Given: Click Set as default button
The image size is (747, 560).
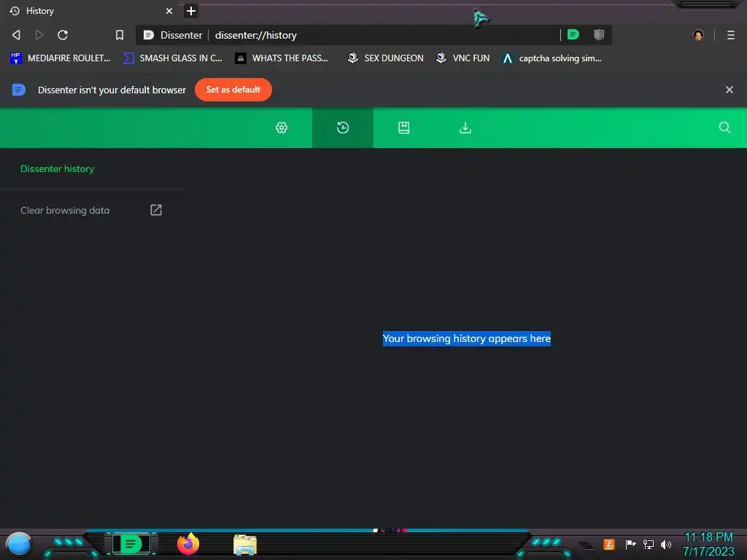Looking at the screenshot, I should pos(233,90).
